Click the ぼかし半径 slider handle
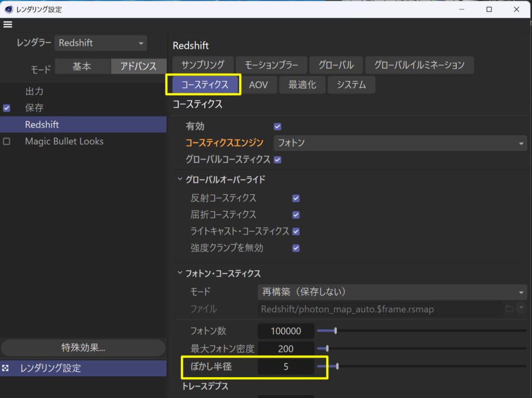 point(337,366)
